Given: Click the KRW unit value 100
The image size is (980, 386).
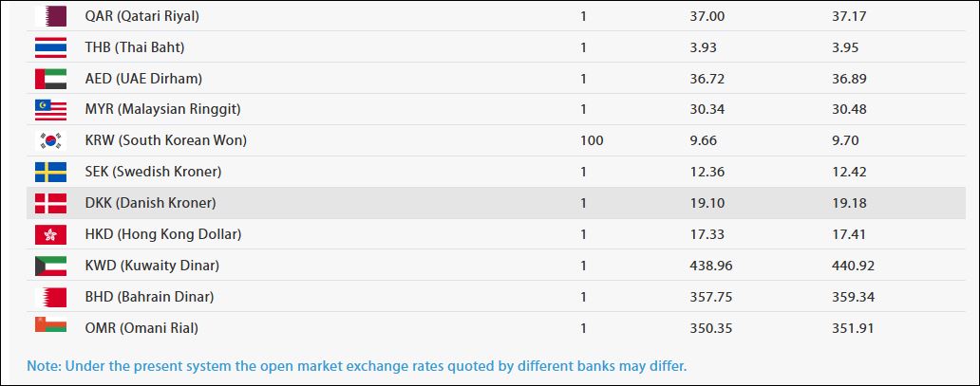Looking at the screenshot, I should pyautogui.click(x=592, y=140).
